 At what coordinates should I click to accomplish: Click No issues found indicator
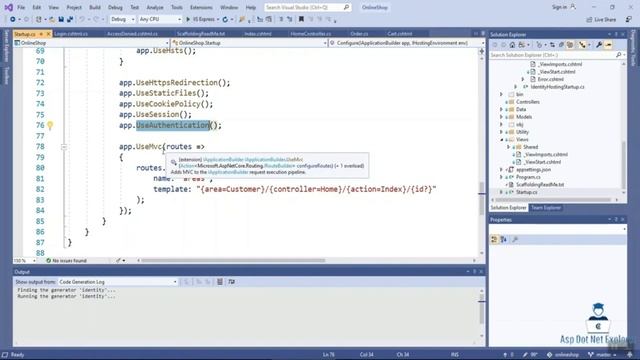67,260
